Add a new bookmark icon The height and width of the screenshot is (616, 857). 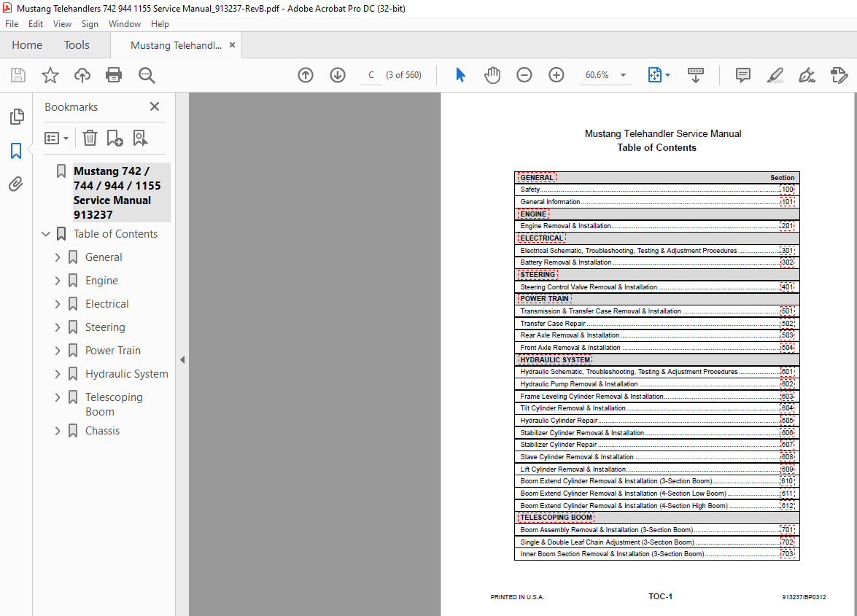(115, 138)
